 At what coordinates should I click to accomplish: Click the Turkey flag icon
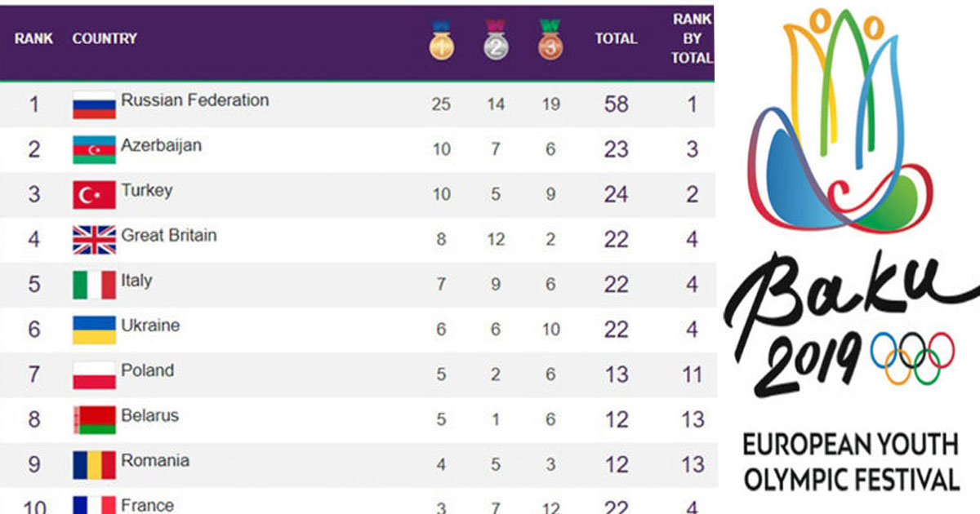94,196
